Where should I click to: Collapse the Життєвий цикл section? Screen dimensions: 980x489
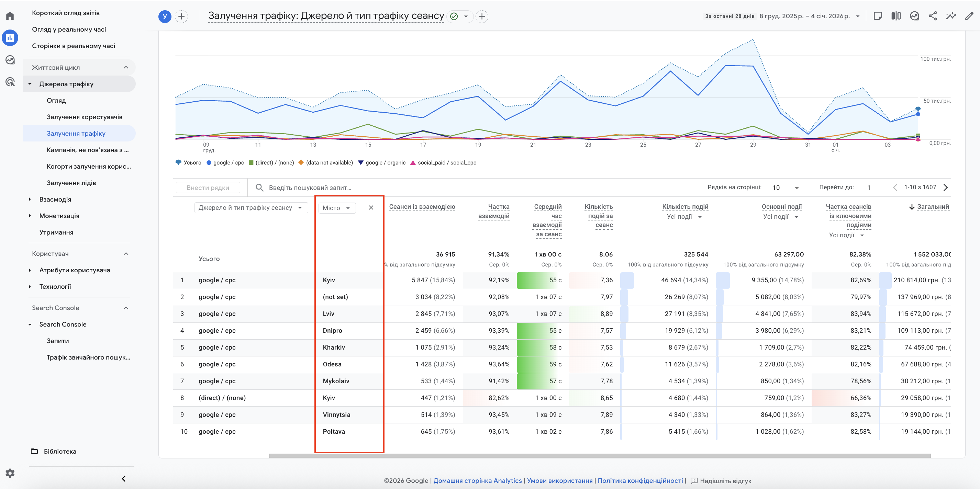click(x=126, y=67)
